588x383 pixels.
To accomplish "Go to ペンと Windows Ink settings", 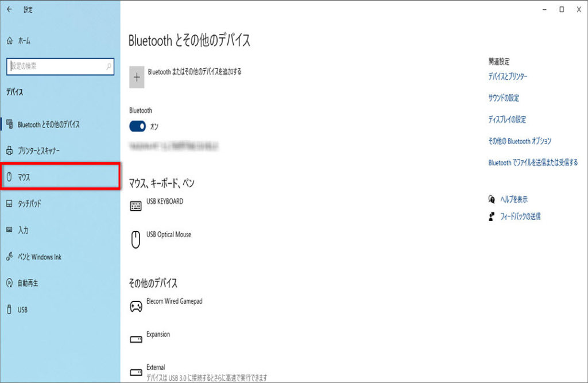I will click(x=39, y=257).
